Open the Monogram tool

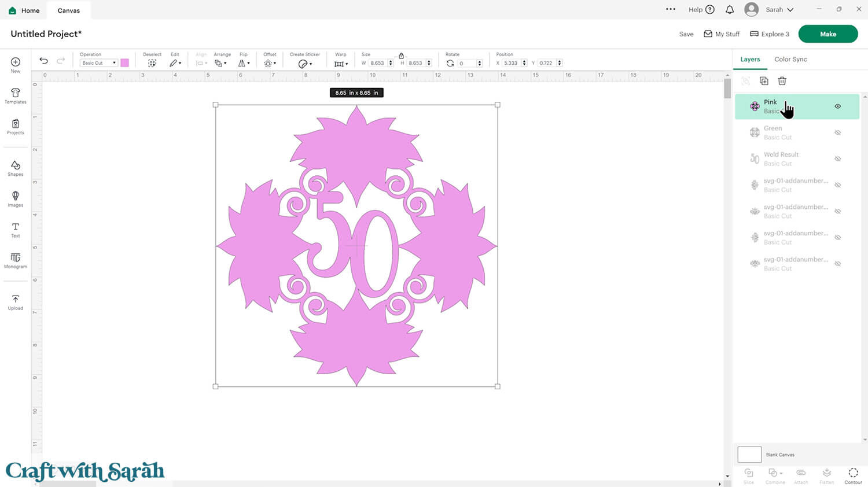(16, 260)
